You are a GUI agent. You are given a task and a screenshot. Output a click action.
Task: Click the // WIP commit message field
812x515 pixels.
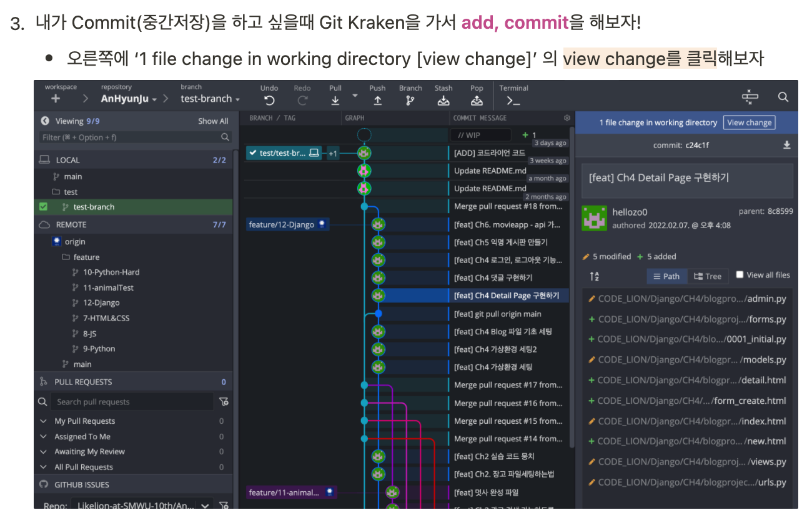[x=480, y=135]
